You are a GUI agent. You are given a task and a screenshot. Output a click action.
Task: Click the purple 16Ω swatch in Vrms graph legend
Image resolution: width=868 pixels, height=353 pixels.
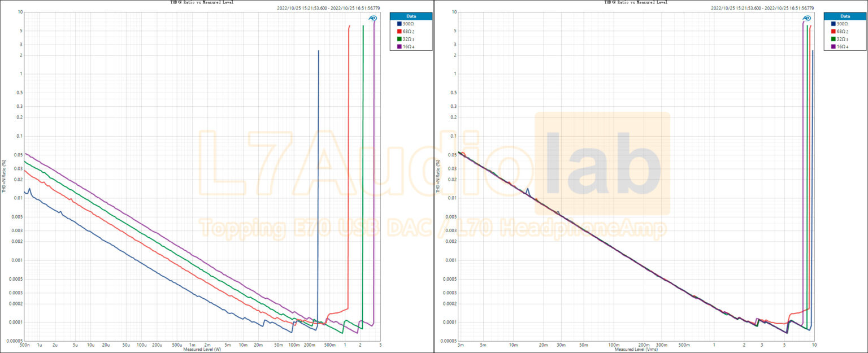(834, 47)
